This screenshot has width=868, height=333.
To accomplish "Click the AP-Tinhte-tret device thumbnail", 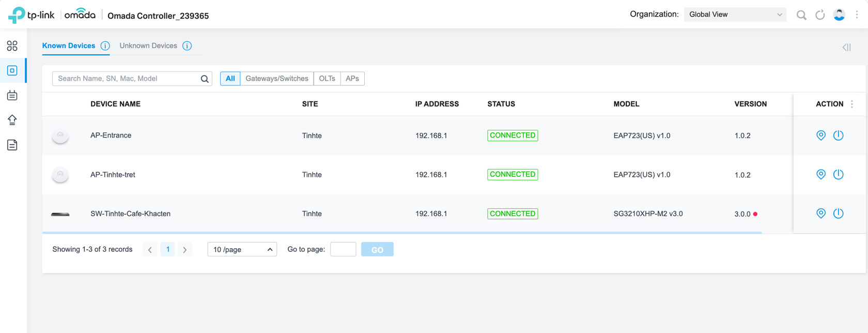I will click(60, 175).
